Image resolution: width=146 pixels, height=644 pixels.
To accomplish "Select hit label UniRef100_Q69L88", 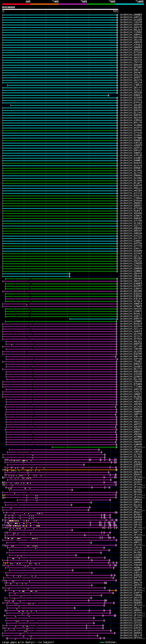I will pos(131,472).
